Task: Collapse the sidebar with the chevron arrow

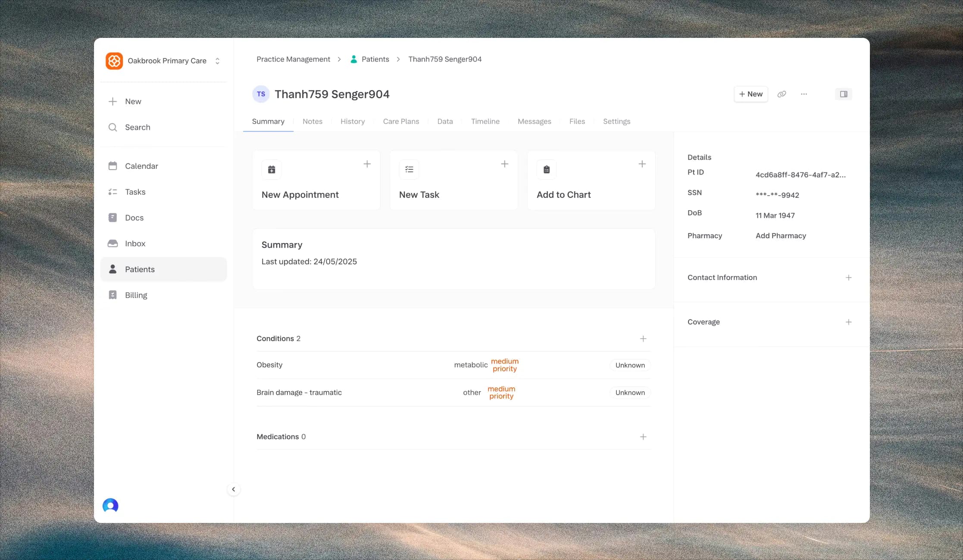Action: (x=233, y=489)
